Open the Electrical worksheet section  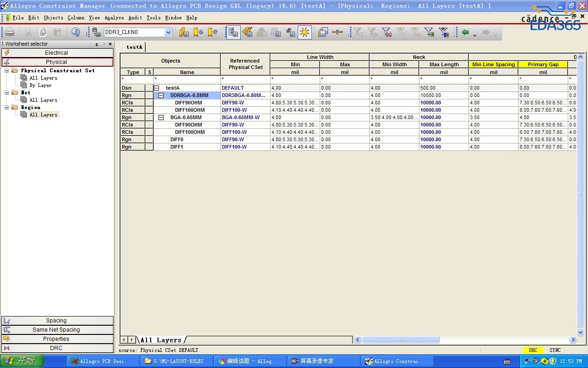click(x=57, y=53)
